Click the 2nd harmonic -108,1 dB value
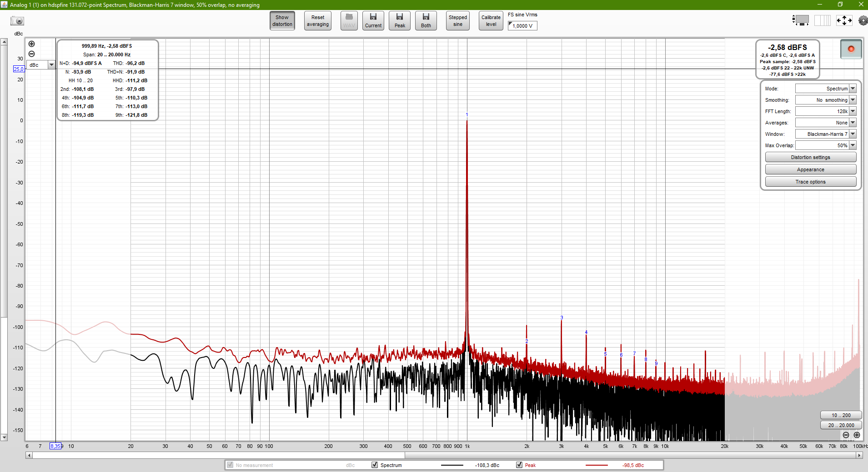 (x=83, y=89)
